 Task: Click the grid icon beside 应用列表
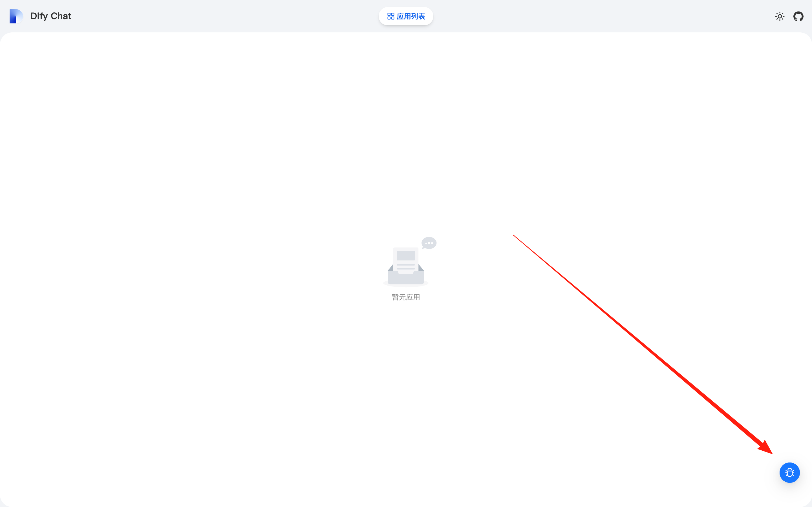click(x=390, y=16)
